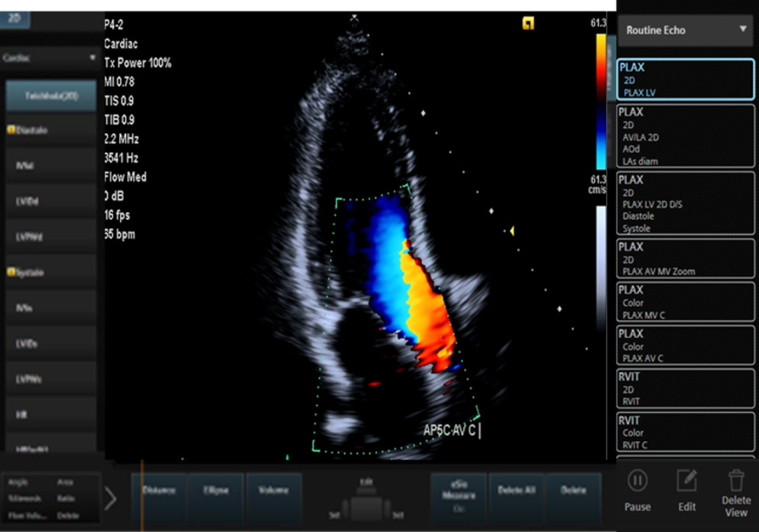Image resolution: width=759 pixels, height=532 pixels.
Task: Click the Distance measurement button
Action: click(x=159, y=497)
